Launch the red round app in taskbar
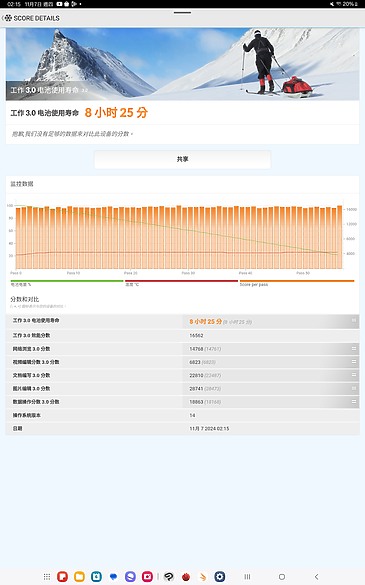The image size is (365, 585). pos(186,576)
